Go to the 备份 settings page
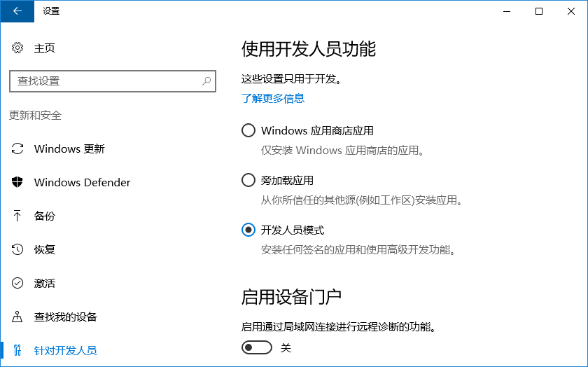588x367 pixels. pyautogui.click(x=44, y=216)
